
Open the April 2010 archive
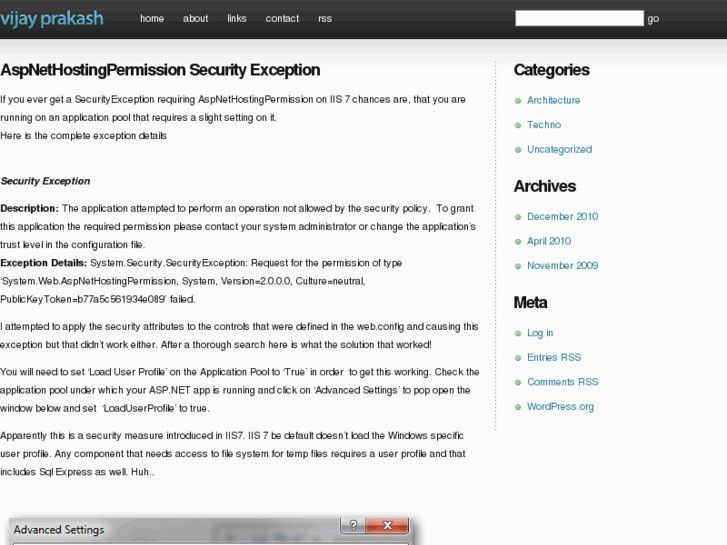(x=549, y=241)
